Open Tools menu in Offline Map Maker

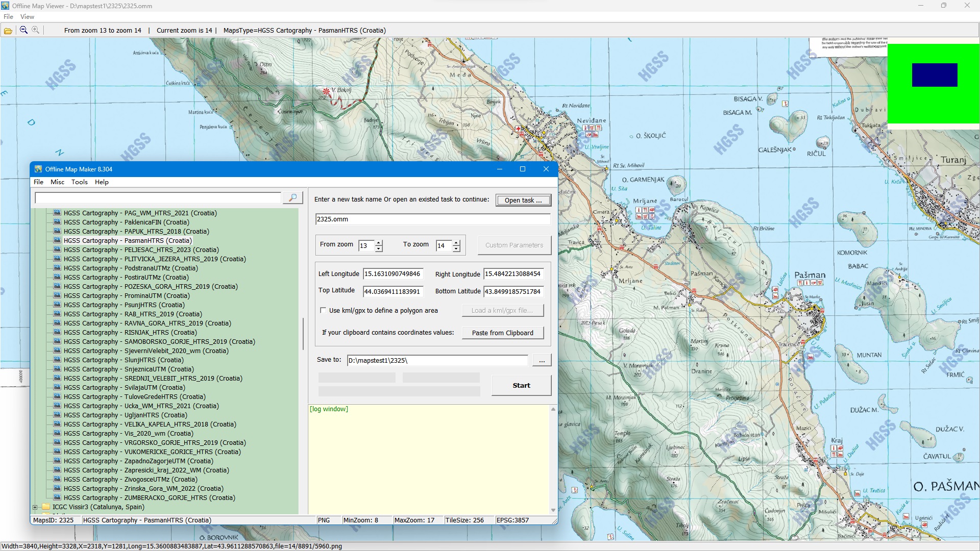pyautogui.click(x=80, y=182)
